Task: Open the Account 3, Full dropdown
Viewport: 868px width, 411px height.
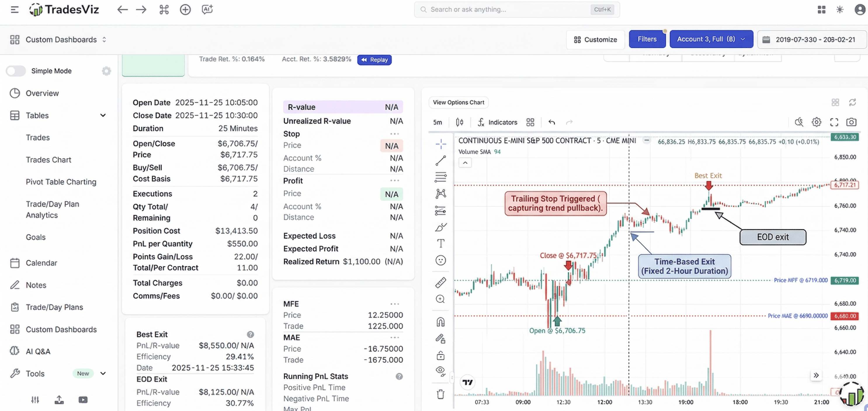Action: pos(711,39)
